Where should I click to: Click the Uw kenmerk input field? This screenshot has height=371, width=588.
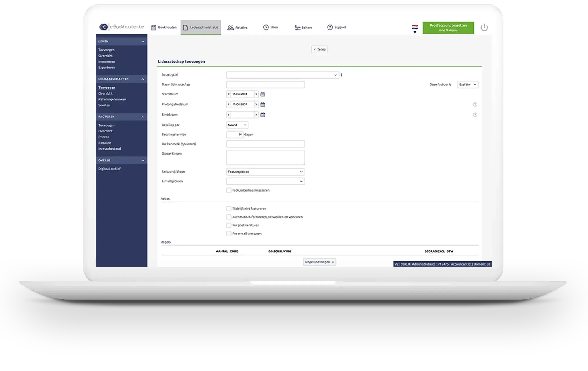(265, 144)
